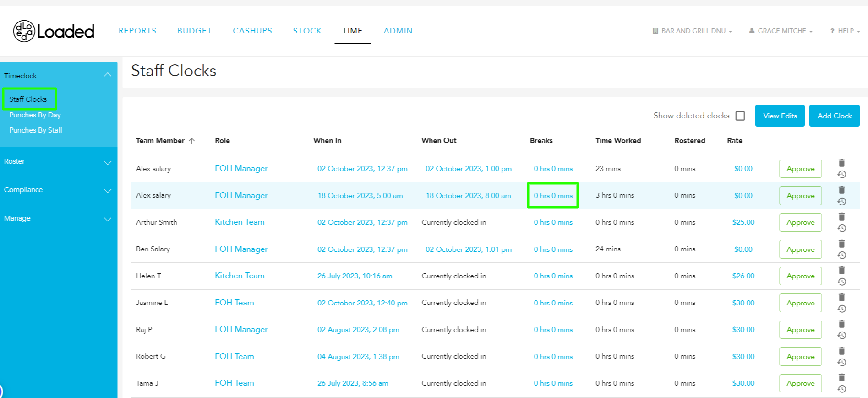Click $26.00 rate for Helen T

point(743,276)
